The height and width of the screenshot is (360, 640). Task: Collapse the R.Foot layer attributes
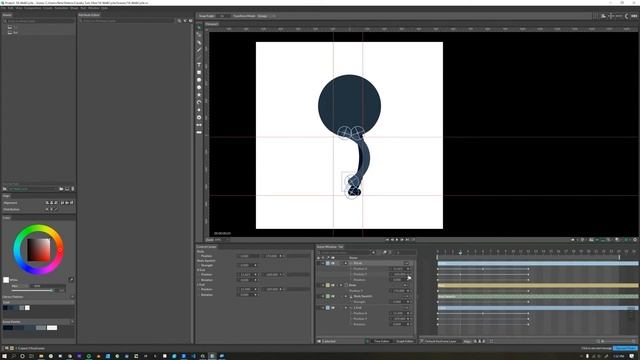click(x=346, y=263)
